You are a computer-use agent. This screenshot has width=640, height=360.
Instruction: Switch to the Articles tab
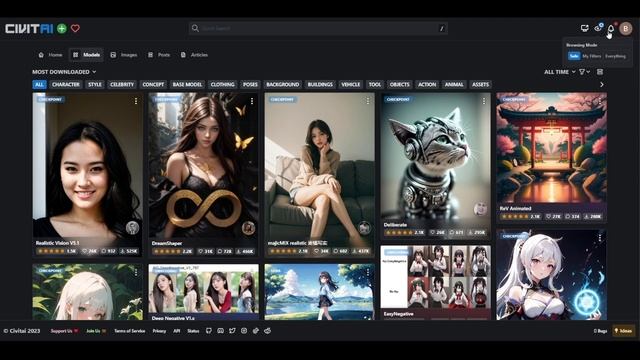coord(194,55)
